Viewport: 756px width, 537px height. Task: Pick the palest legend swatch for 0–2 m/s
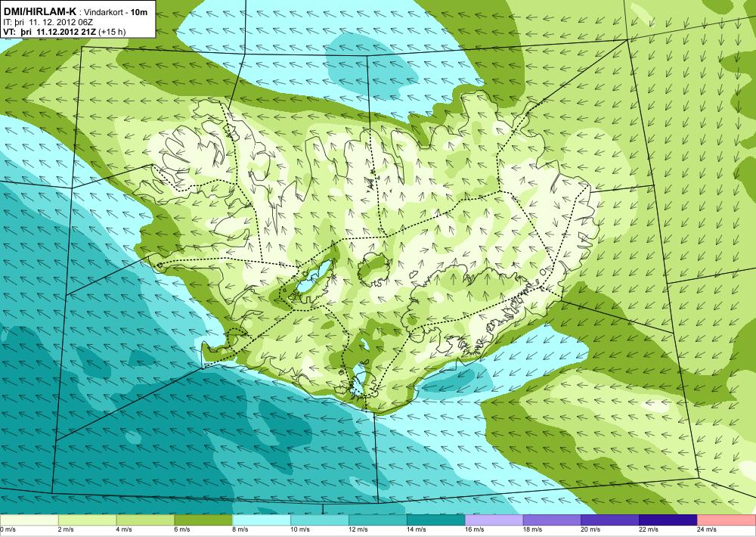coord(29,520)
